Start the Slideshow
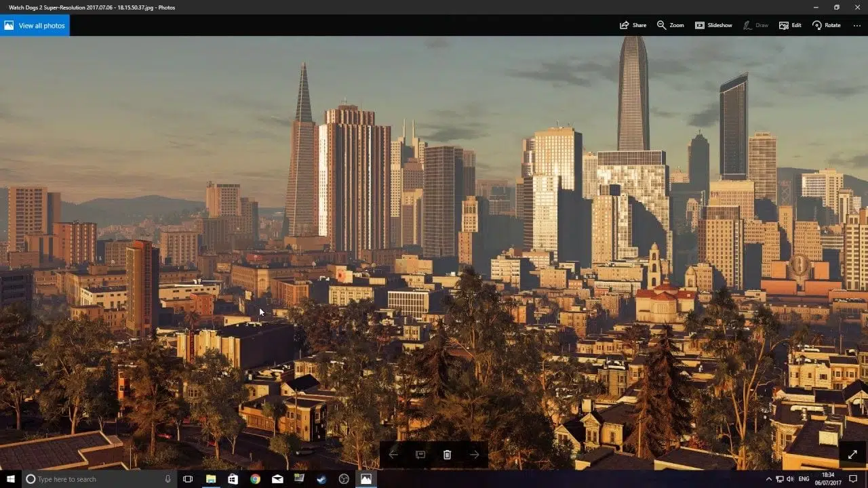Image resolution: width=868 pixels, height=488 pixels. (x=713, y=25)
